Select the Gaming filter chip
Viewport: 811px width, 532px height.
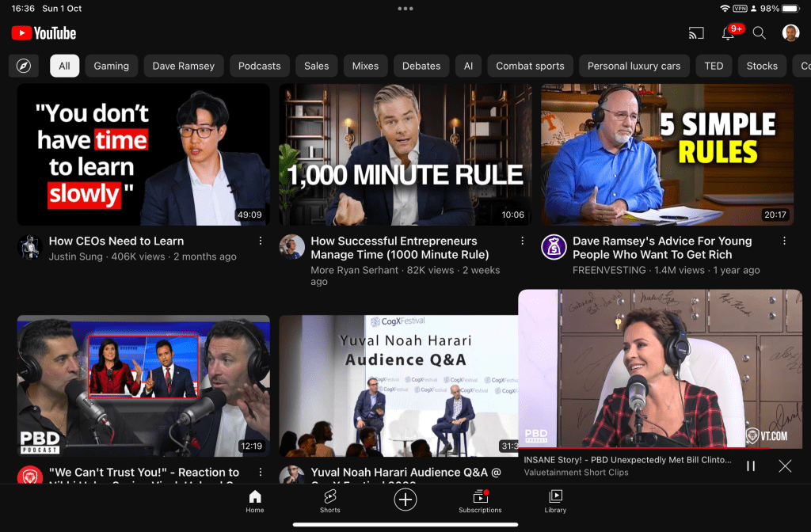(111, 66)
